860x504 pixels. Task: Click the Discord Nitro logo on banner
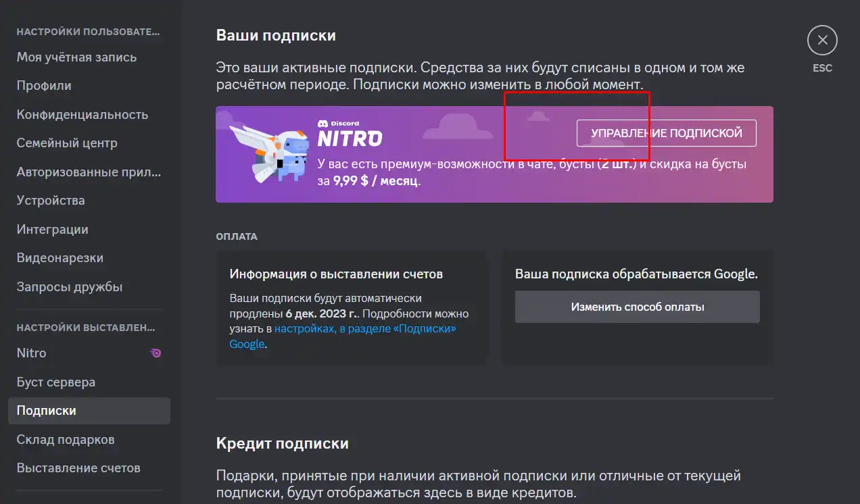(350, 135)
